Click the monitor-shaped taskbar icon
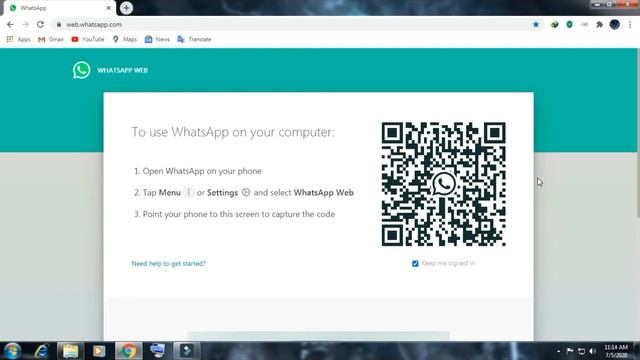The width and height of the screenshot is (640, 360). tap(157, 351)
